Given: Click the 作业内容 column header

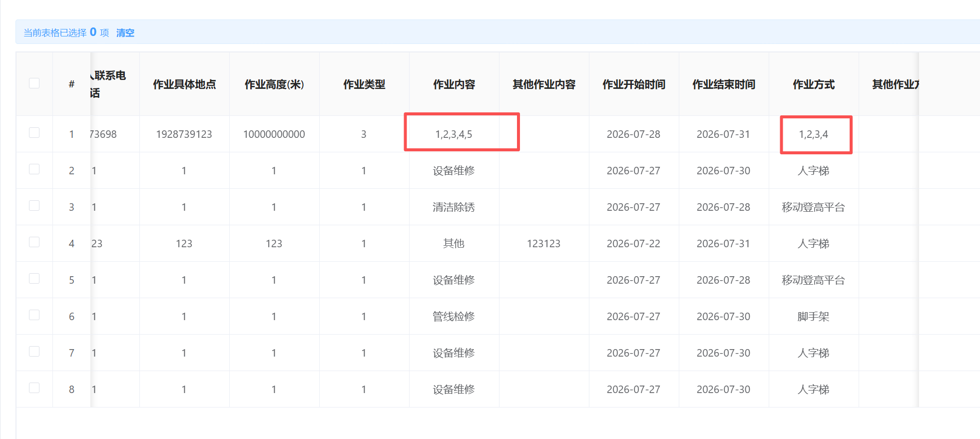Looking at the screenshot, I should pyautogui.click(x=454, y=84).
